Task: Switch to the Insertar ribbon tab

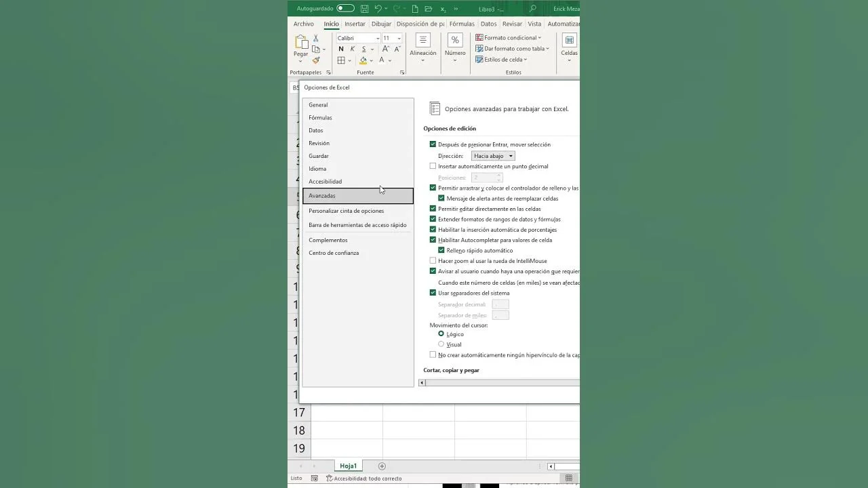Action: (x=355, y=24)
